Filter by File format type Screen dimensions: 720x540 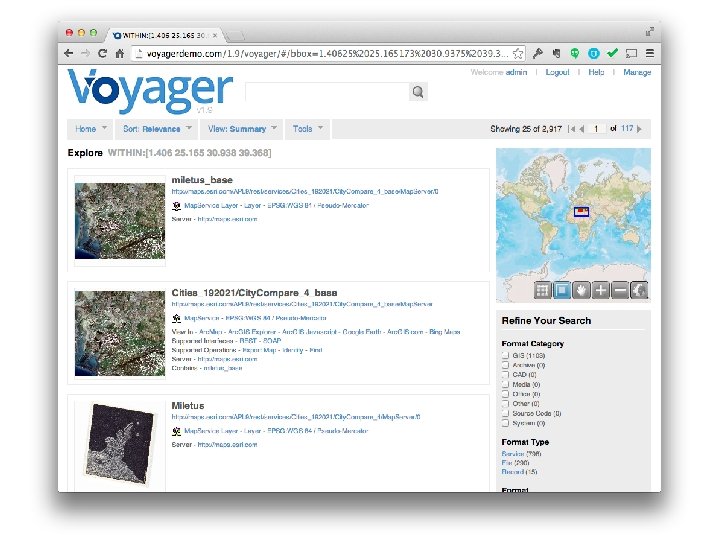(x=507, y=463)
